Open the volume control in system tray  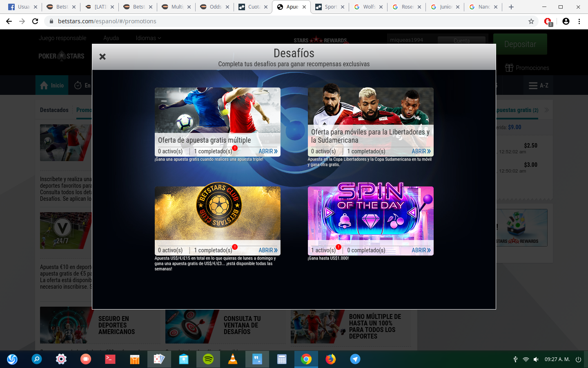click(536, 359)
